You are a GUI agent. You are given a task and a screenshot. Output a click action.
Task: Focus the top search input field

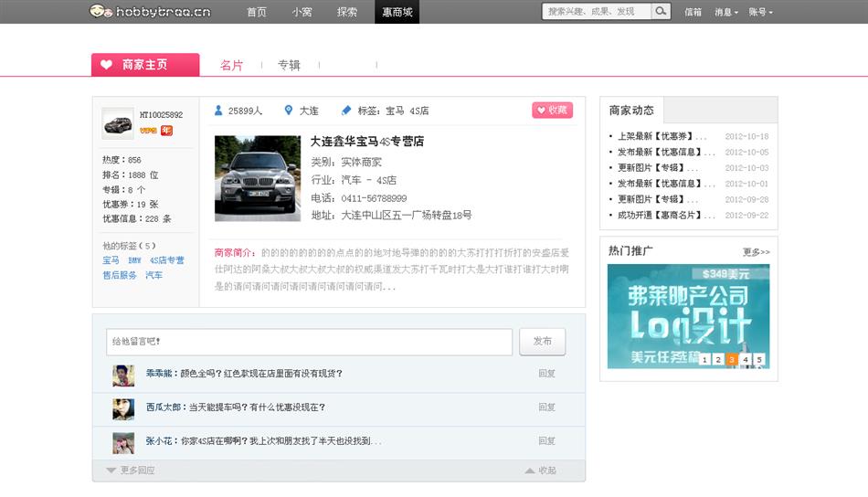(x=597, y=11)
